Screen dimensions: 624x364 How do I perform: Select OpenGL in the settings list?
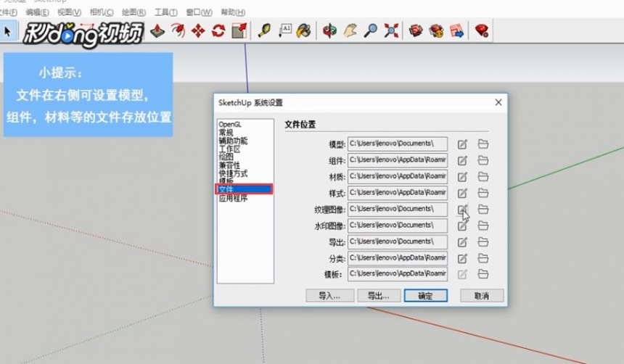(x=230, y=125)
